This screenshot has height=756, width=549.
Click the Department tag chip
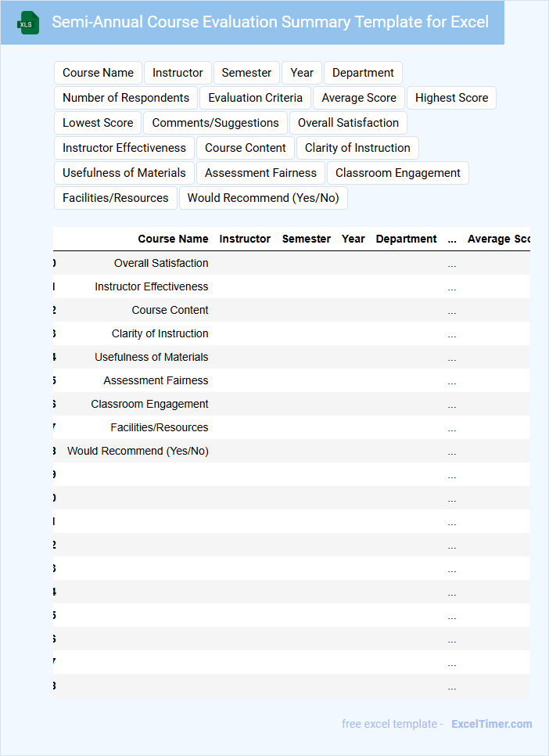363,73
